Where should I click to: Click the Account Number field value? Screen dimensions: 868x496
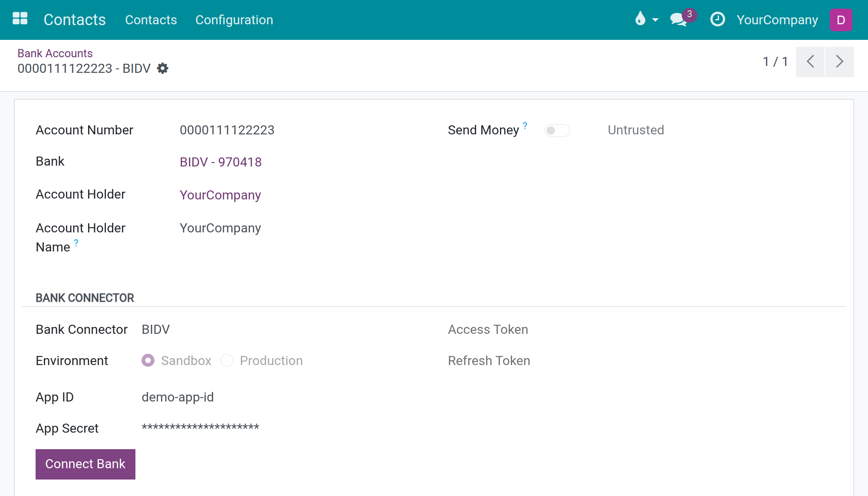(x=227, y=130)
